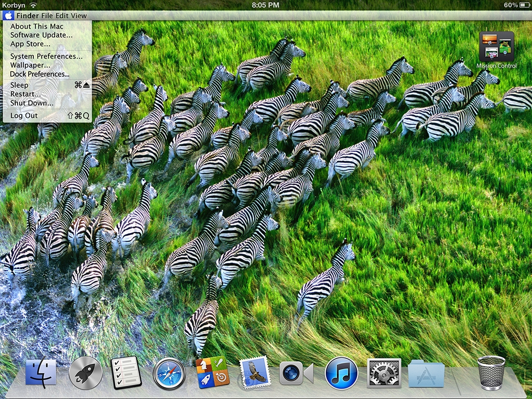Viewport: 532px width, 399px height.
Task: Open the File menu
Action: click(x=47, y=16)
